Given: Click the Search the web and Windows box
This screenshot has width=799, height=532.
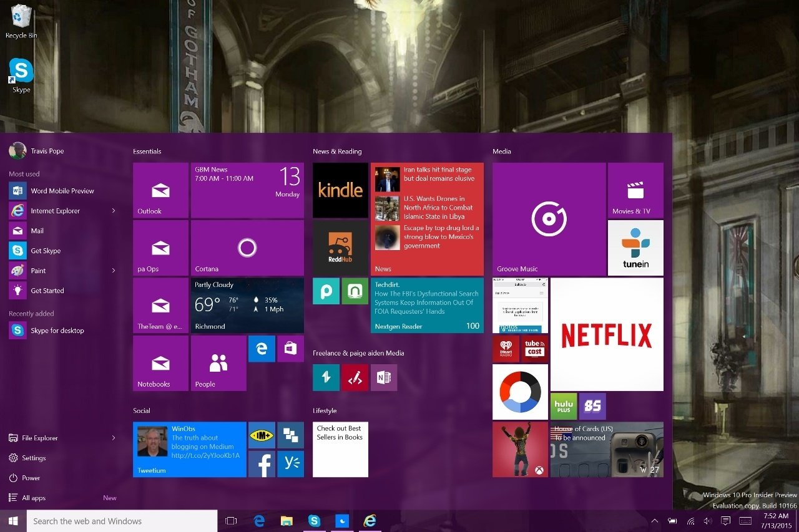Looking at the screenshot, I should (x=122, y=521).
